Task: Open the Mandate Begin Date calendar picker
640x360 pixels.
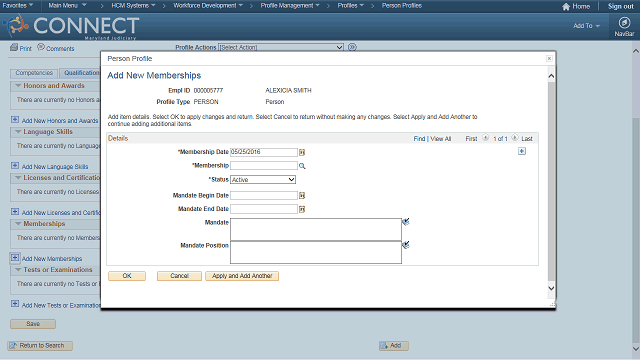Action: [x=302, y=196]
